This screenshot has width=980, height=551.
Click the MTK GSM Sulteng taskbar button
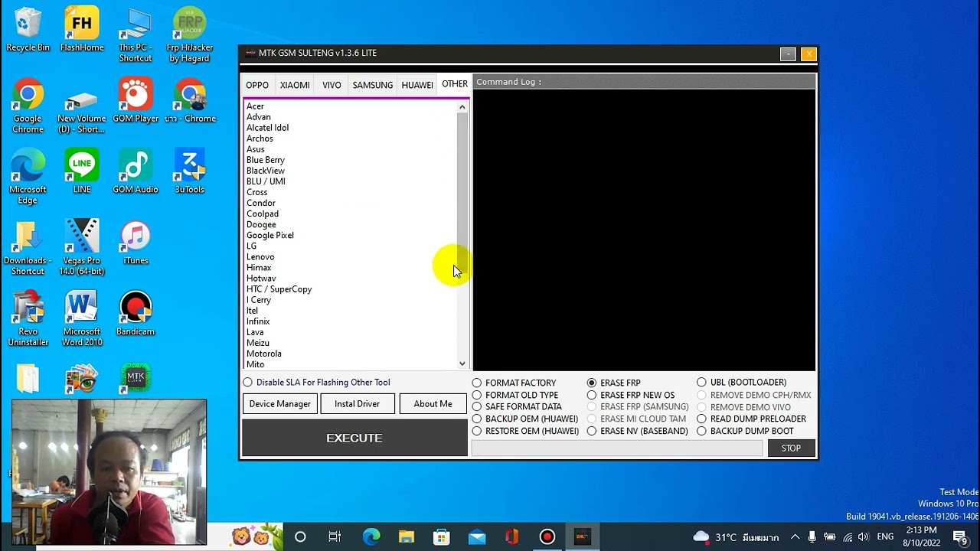(583, 536)
